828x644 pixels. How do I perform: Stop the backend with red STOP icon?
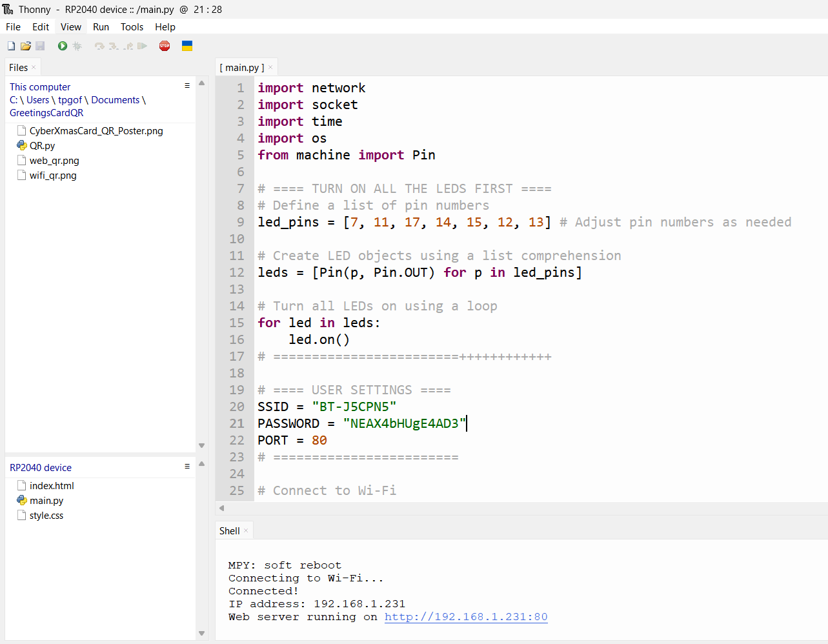165,46
